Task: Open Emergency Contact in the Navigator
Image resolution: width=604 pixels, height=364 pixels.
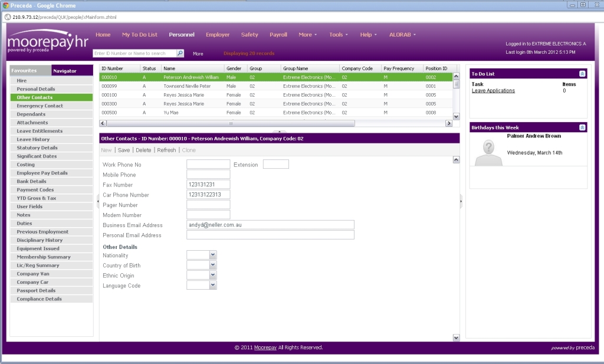Action: pyautogui.click(x=52, y=106)
